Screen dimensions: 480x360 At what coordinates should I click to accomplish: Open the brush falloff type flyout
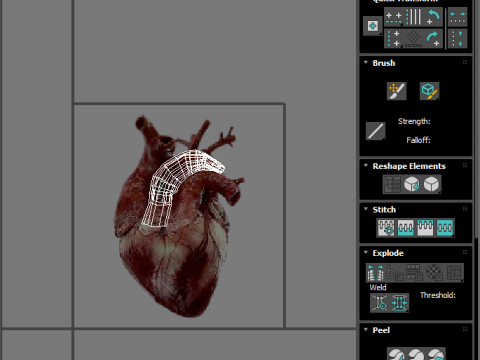[376, 131]
